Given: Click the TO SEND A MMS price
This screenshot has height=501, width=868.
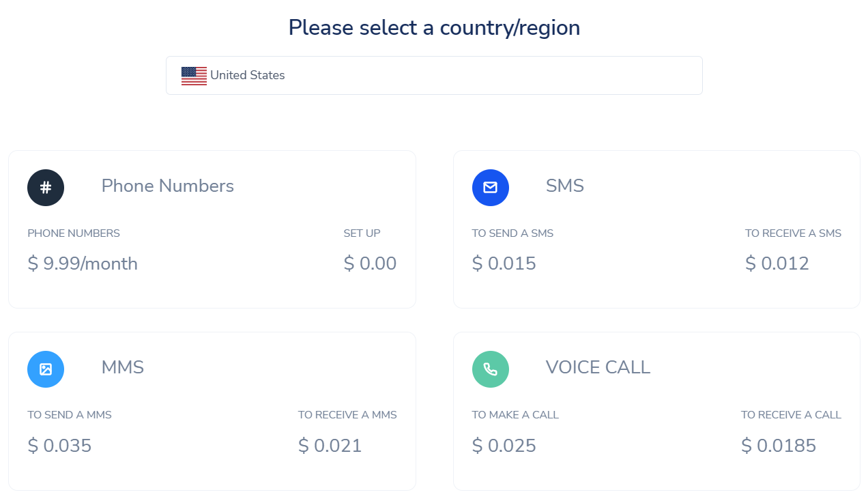Looking at the screenshot, I should click(x=59, y=446).
